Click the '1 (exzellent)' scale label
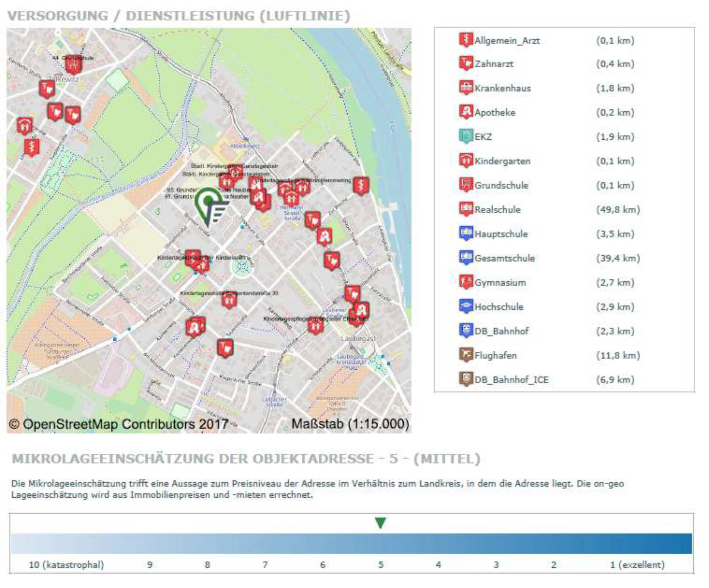709x588 pixels. coord(637,565)
